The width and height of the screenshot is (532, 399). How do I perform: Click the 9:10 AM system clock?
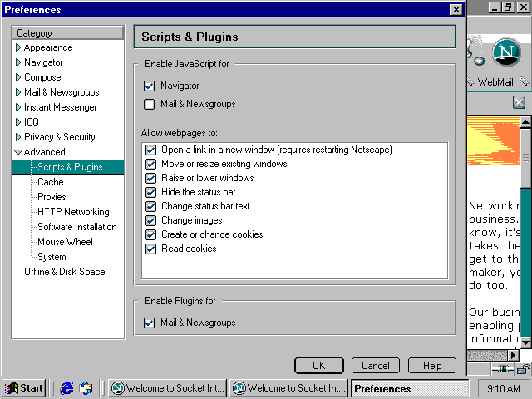[503, 388]
